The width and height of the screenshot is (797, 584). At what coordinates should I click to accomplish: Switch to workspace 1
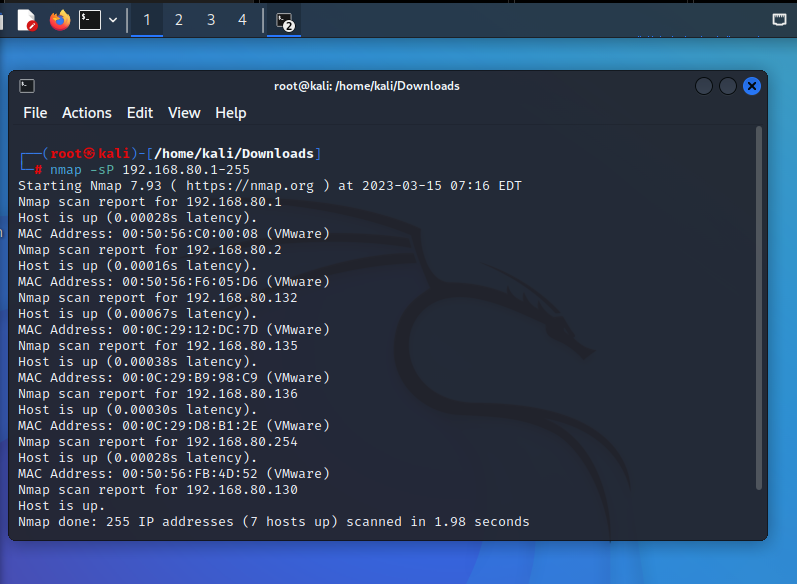point(147,20)
